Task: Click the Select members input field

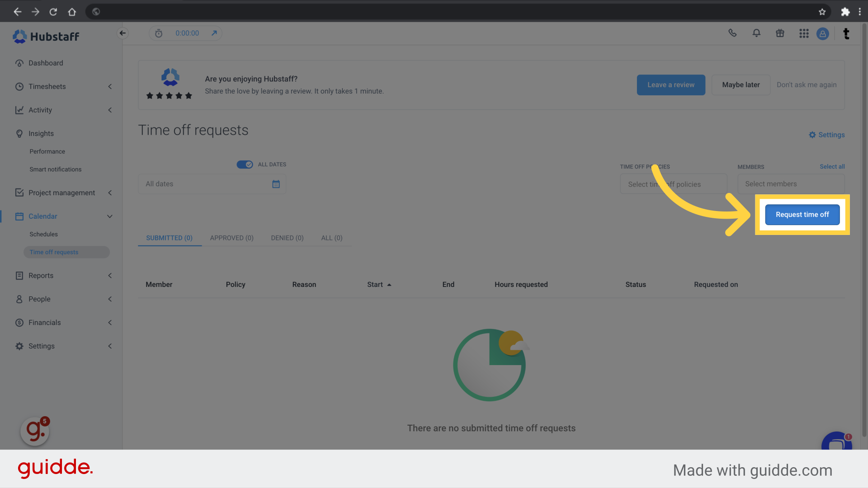Action: click(x=791, y=184)
